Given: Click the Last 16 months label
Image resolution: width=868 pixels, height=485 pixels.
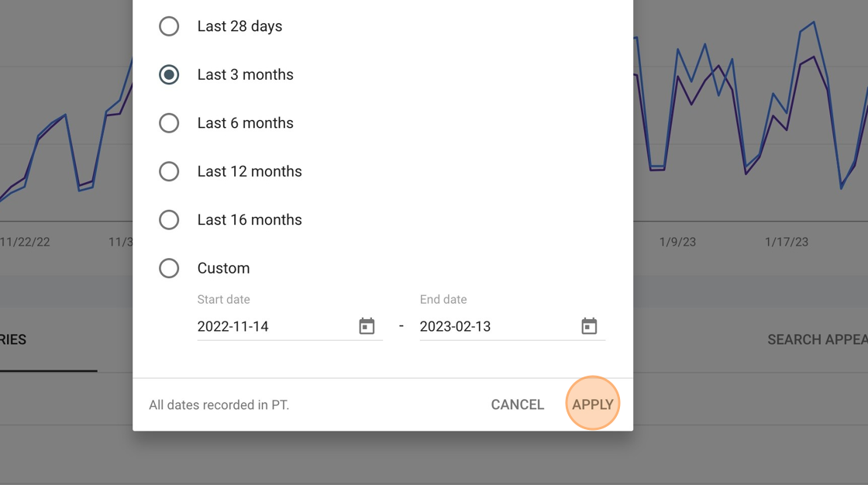Looking at the screenshot, I should pyautogui.click(x=250, y=220).
